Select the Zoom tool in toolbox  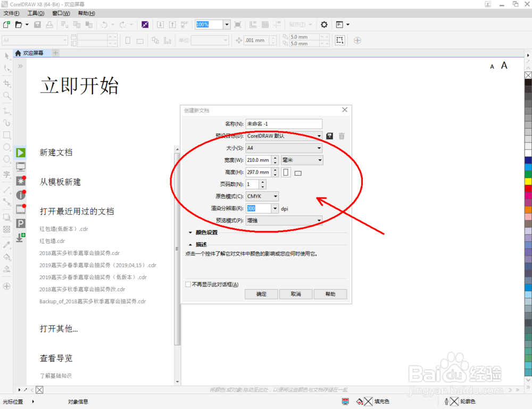click(7, 95)
